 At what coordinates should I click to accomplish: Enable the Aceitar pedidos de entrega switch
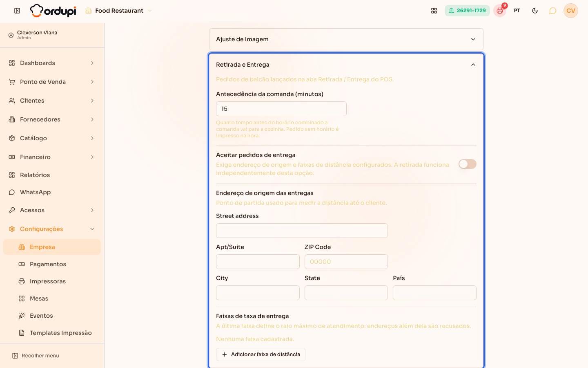(468, 164)
